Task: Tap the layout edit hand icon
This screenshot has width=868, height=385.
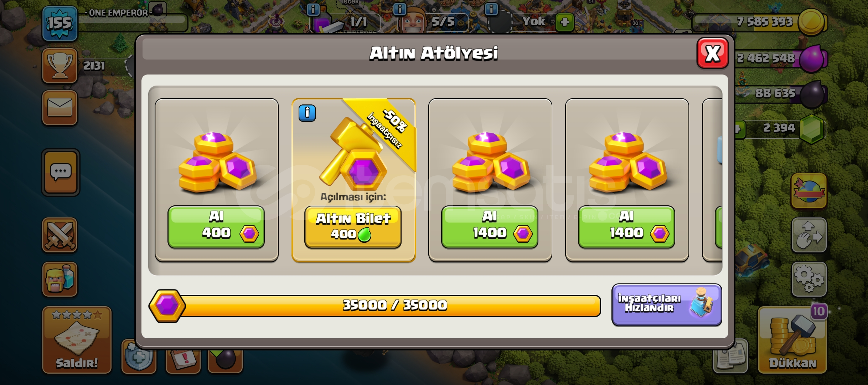Action: pyautogui.click(x=809, y=235)
